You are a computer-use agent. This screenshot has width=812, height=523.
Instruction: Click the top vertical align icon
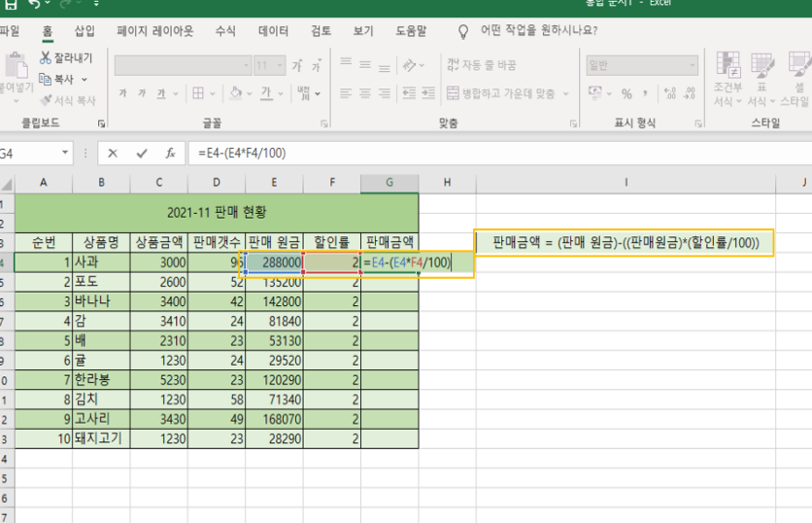pos(346,64)
